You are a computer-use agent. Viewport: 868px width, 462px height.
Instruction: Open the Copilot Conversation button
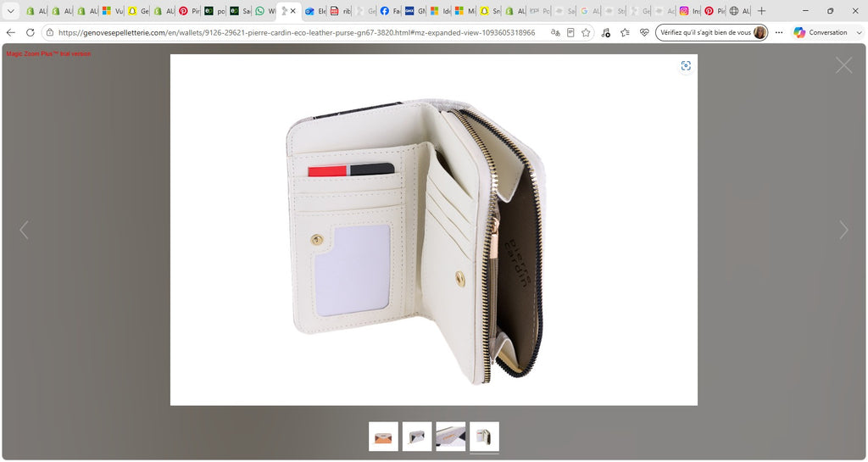[x=820, y=33]
